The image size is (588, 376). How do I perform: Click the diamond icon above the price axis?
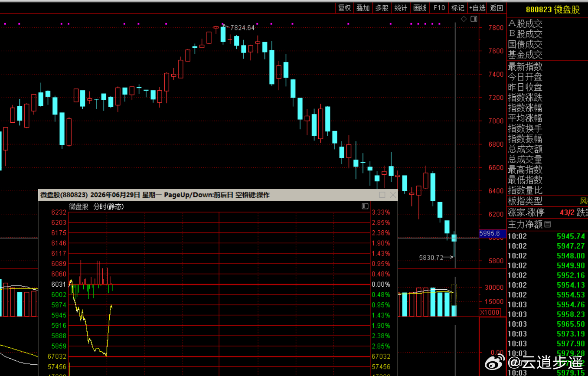tap(464, 19)
